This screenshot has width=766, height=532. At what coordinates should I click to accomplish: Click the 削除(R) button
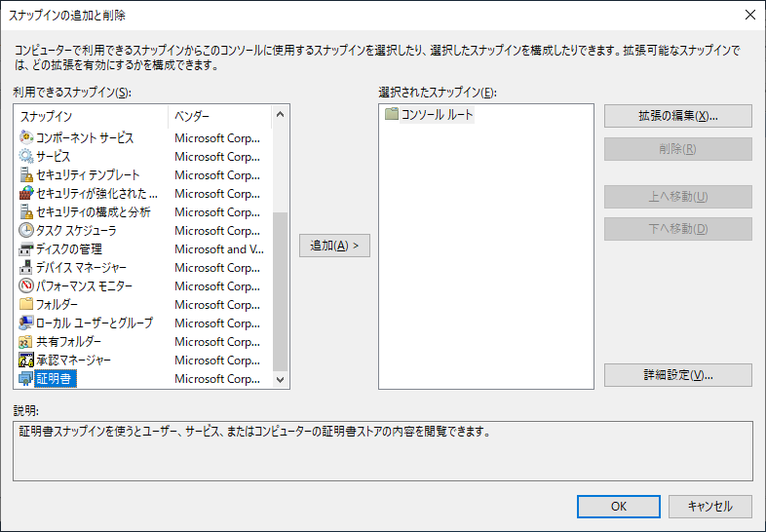tap(678, 149)
